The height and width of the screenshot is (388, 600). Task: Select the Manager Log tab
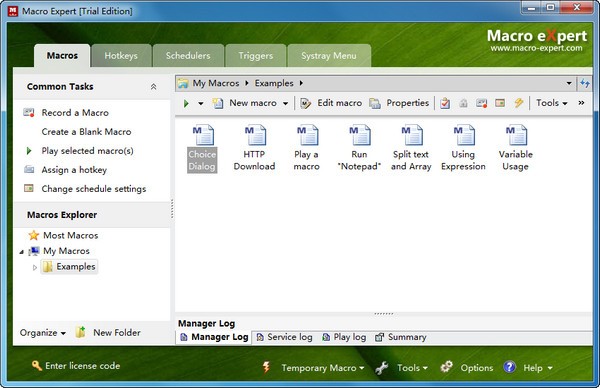point(214,337)
